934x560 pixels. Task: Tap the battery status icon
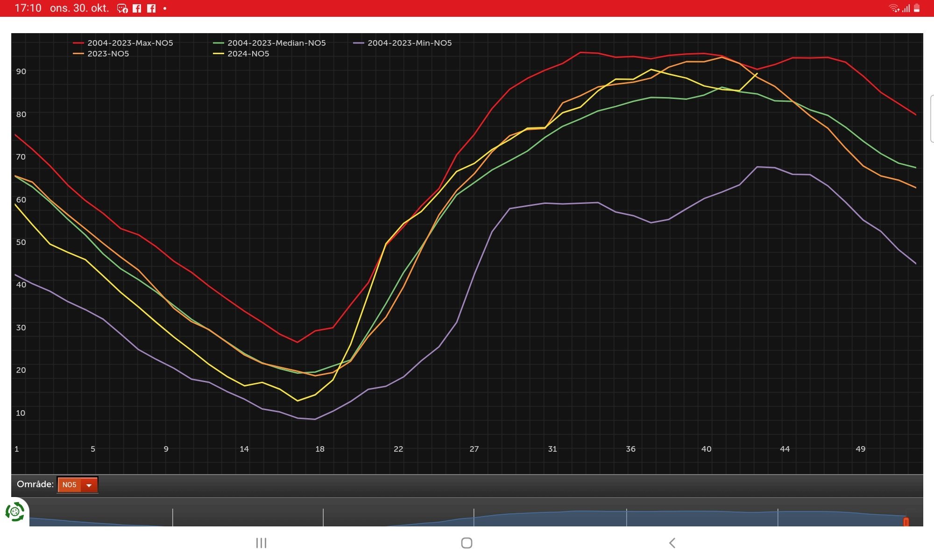[x=917, y=8]
